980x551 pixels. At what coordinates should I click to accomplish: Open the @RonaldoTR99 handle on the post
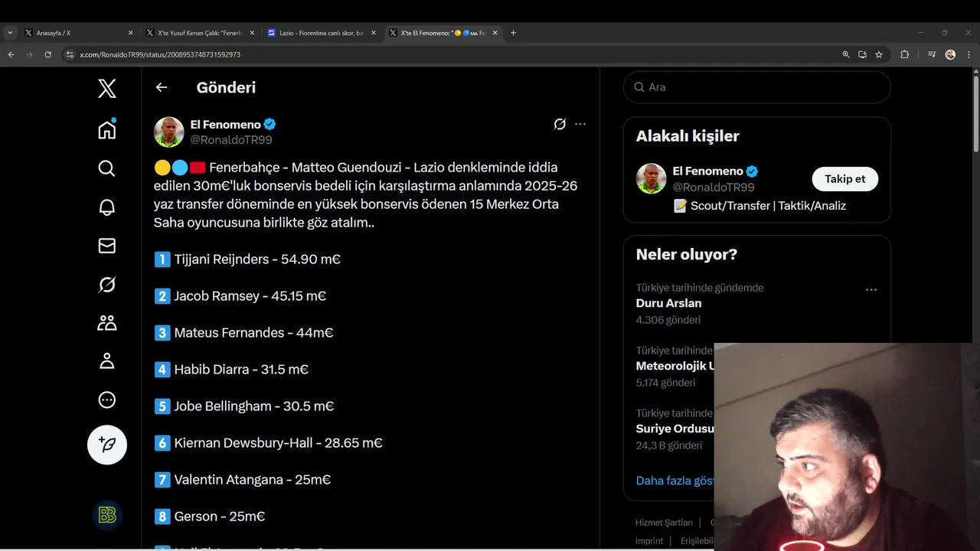tap(231, 140)
